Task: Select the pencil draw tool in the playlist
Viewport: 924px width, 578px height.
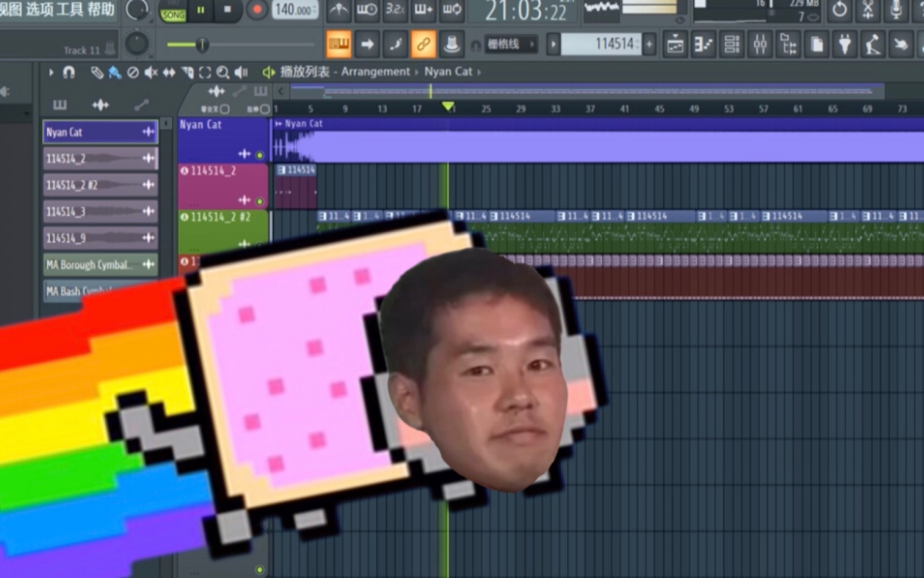Action: tap(96, 72)
